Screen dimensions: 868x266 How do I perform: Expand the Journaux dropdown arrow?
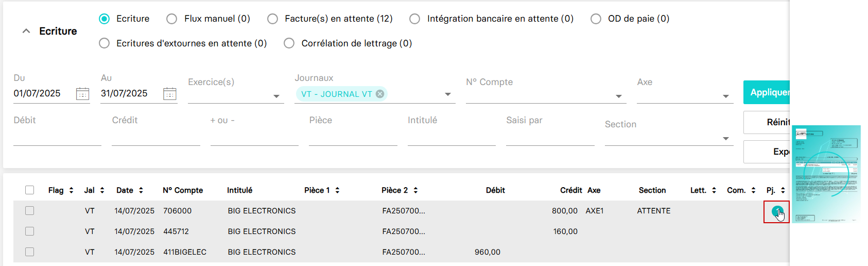[x=447, y=94]
